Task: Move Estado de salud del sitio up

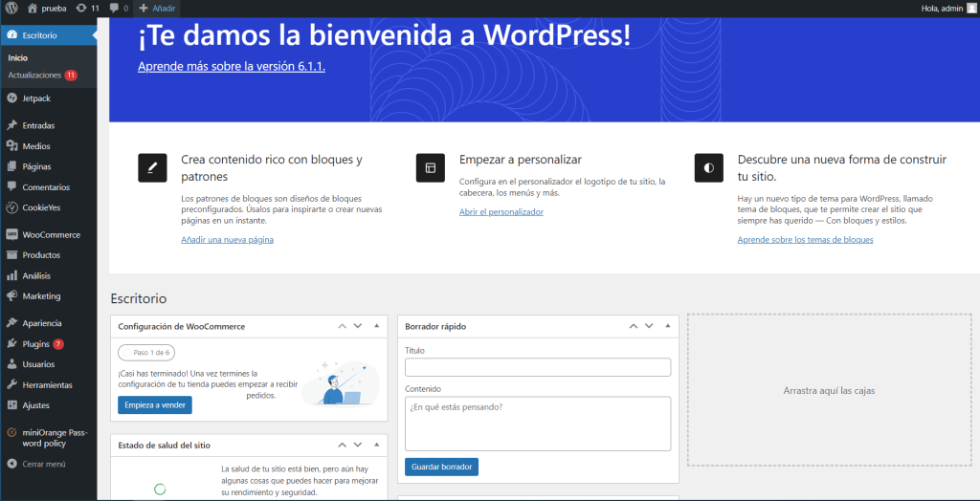Action: pos(342,446)
